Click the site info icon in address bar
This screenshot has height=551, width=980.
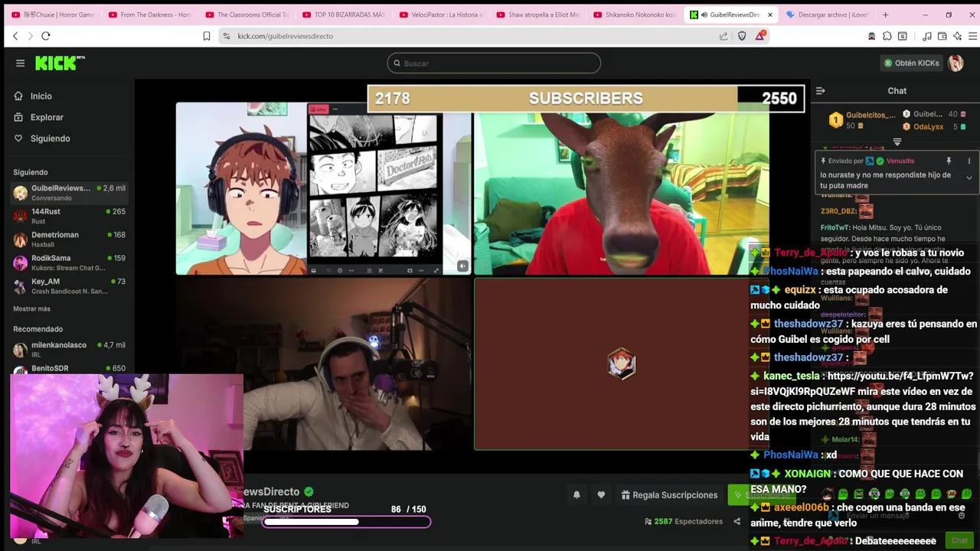[x=226, y=36]
